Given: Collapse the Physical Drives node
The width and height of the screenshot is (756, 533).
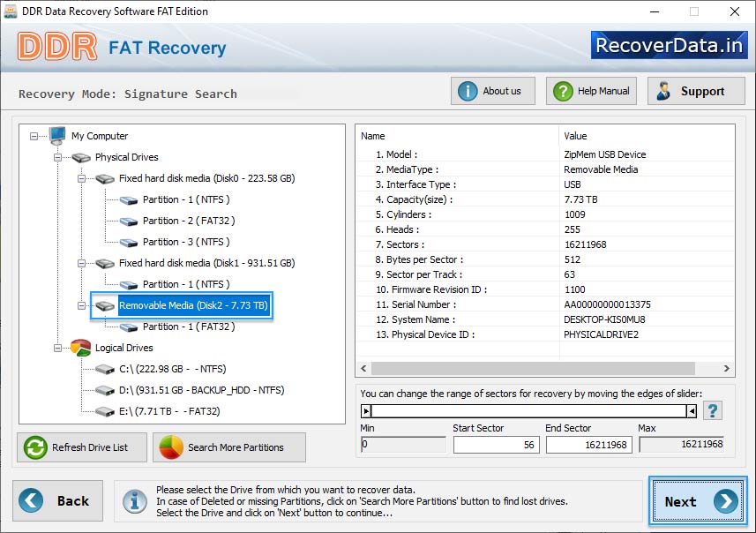Looking at the screenshot, I should 58,158.
